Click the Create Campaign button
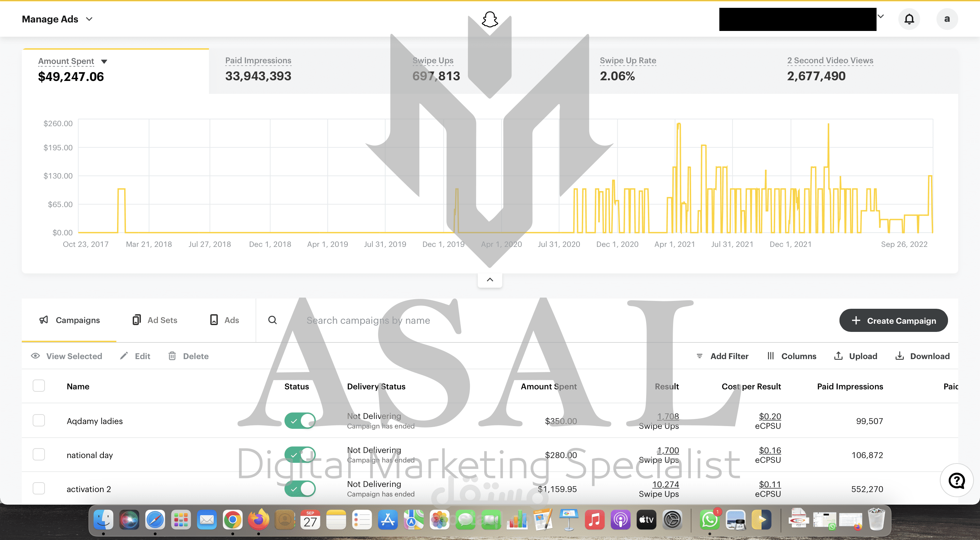This screenshot has width=980, height=540. click(x=893, y=321)
